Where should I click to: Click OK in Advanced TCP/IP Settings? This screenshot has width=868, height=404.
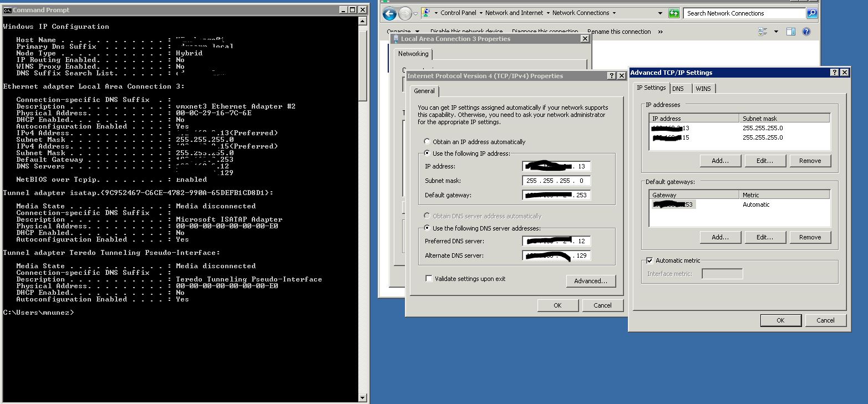[780, 320]
